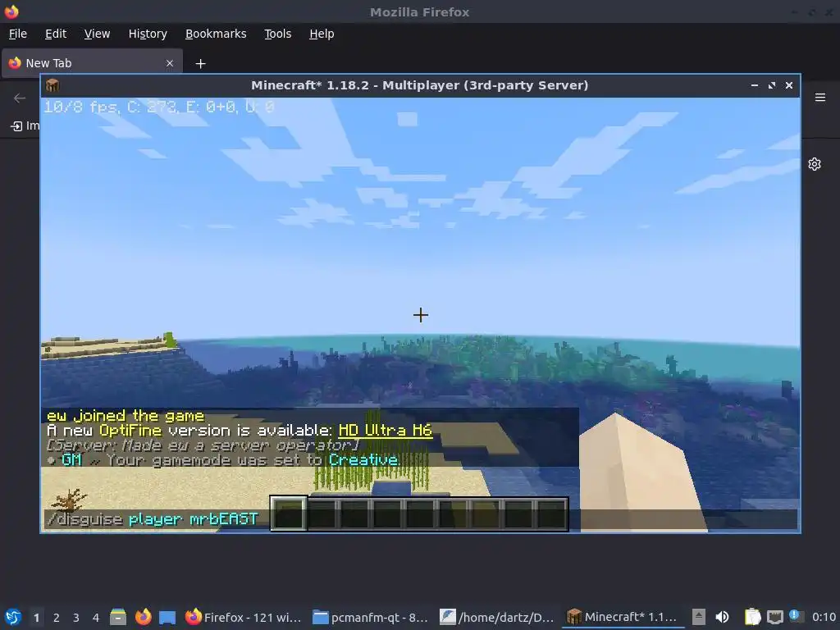Open the volume control tray icon
The height and width of the screenshot is (630, 840).
pyautogui.click(x=722, y=617)
